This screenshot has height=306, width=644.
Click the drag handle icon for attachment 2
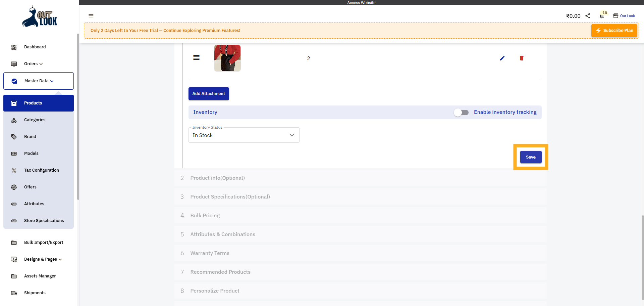click(x=197, y=58)
